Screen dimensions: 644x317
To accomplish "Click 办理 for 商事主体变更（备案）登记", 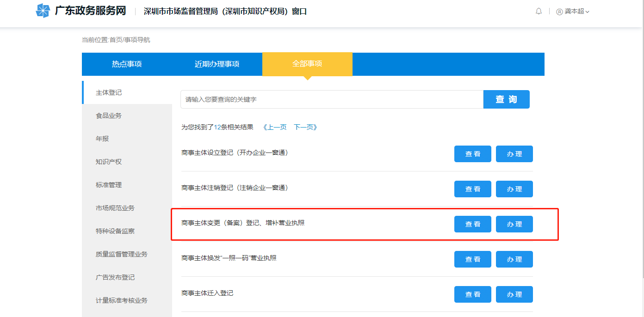I will pos(514,224).
